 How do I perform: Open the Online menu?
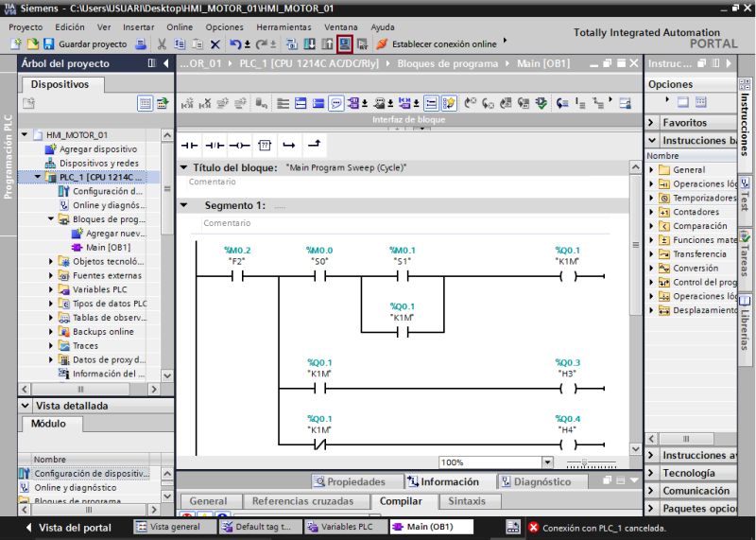(180, 27)
